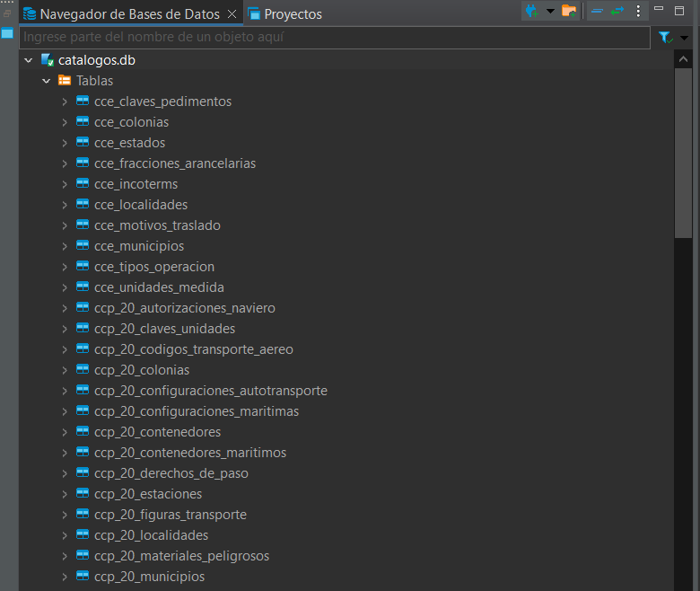Click the ccp_20_contenedores table icon

[83, 432]
